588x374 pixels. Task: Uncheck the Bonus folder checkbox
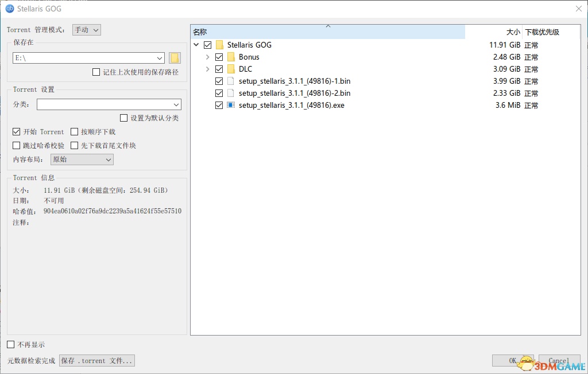click(219, 57)
